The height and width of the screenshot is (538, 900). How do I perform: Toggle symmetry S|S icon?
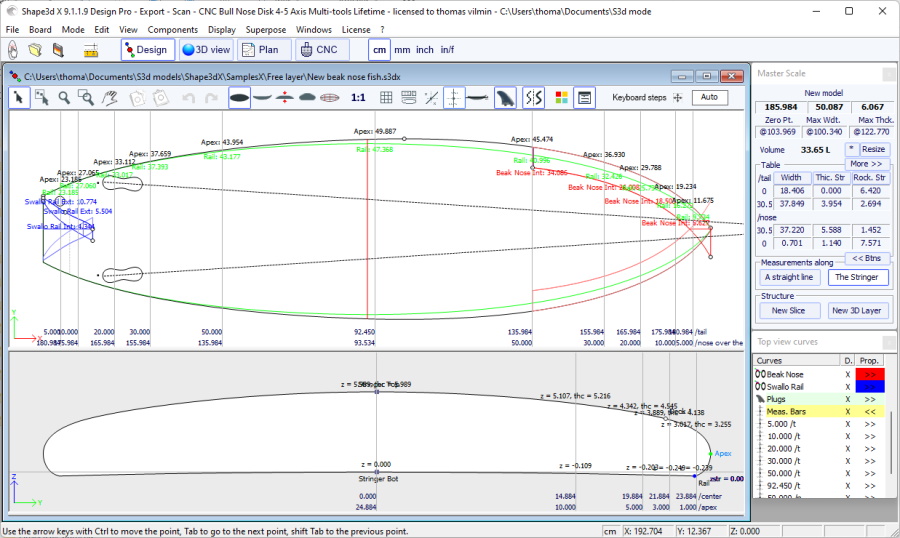pyautogui.click(x=533, y=97)
